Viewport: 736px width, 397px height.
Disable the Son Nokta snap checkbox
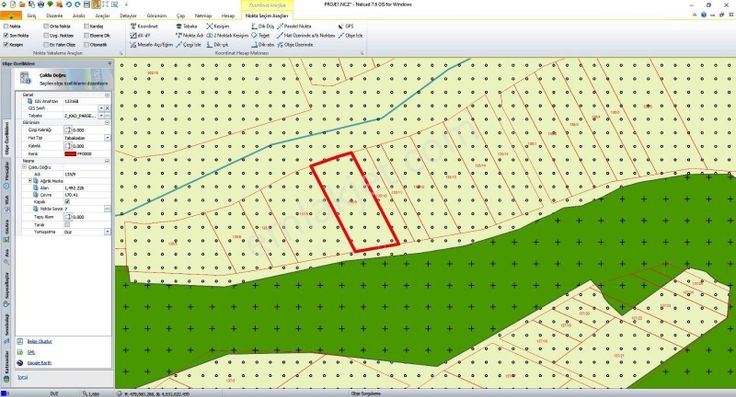click(x=6, y=35)
